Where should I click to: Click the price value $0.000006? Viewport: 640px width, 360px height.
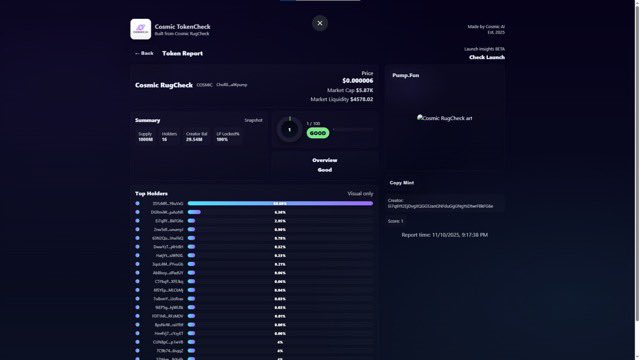coord(358,81)
